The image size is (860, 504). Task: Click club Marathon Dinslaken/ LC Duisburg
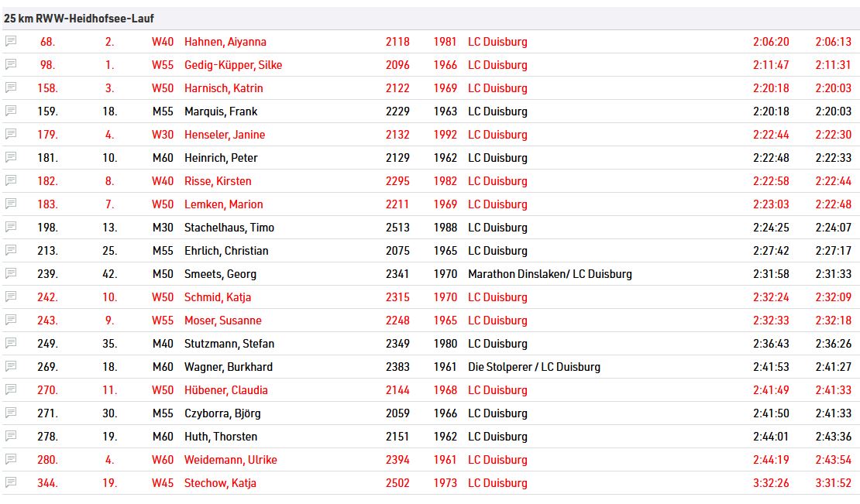pos(549,274)
